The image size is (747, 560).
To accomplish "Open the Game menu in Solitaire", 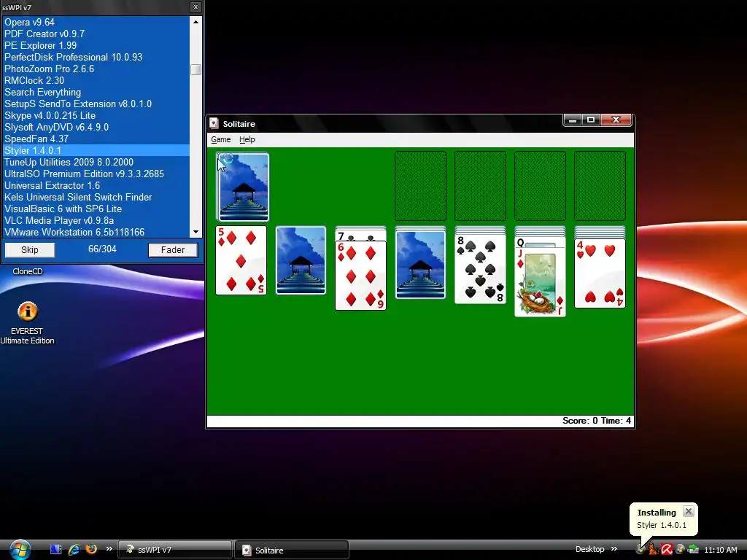I will coord(220,139).
